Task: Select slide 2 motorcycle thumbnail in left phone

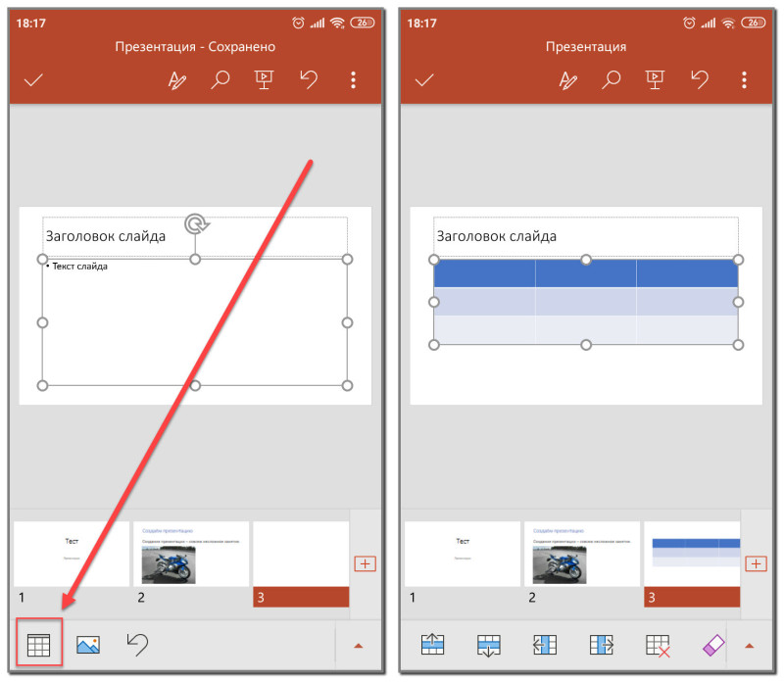Action: tap(191, 554)
